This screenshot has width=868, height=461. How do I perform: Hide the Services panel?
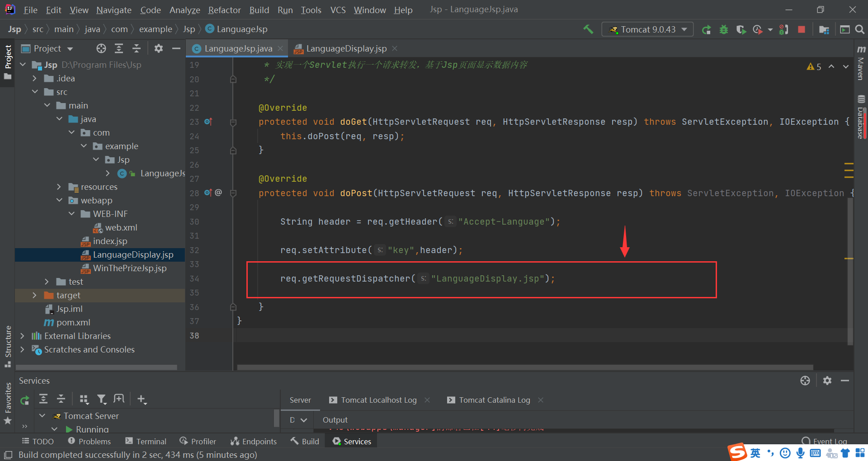[x=845, y=381]
